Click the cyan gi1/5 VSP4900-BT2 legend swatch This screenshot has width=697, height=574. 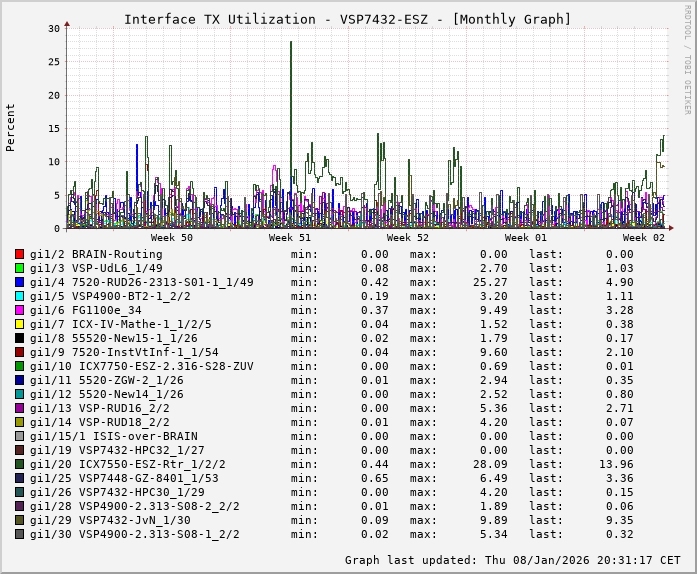(19, 296)
